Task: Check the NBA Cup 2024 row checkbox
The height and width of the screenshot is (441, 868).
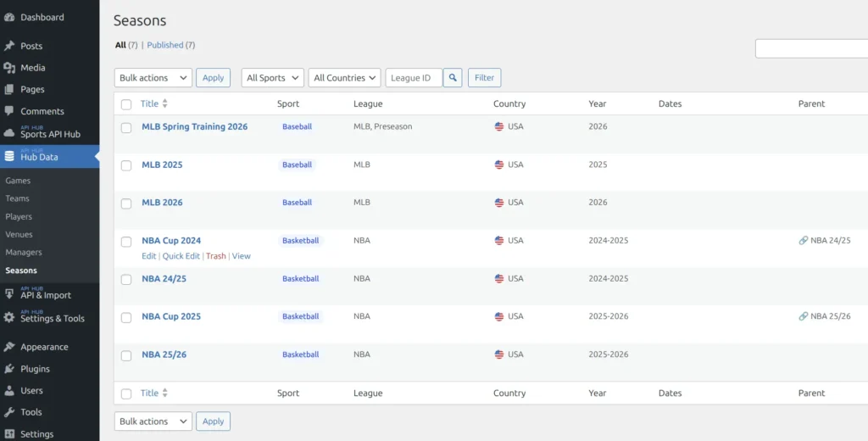Action: pos(126,242)
